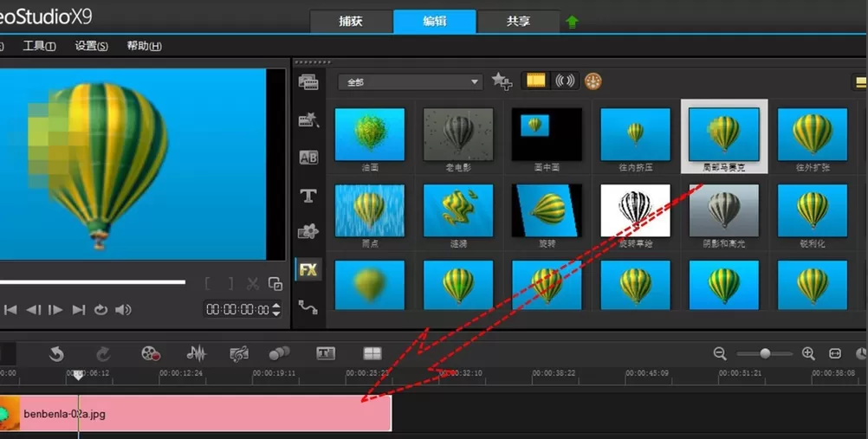Open the Title (T) panel
Image resolution: width=868 pixels, height=439 pixels.
[308, 196]
